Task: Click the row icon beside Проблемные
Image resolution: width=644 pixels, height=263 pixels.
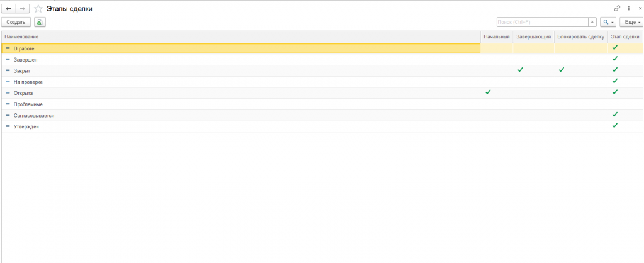Action: point(8,104)
